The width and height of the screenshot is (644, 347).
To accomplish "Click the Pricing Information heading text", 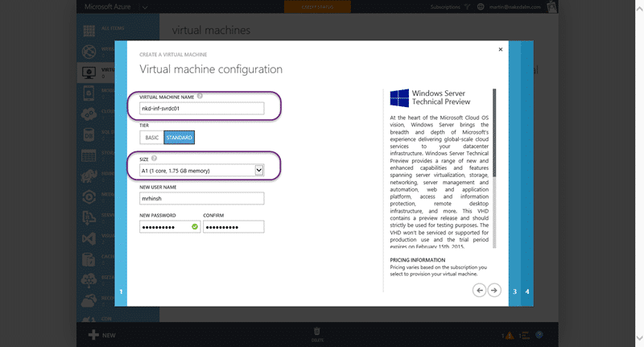I will (417, 260).
